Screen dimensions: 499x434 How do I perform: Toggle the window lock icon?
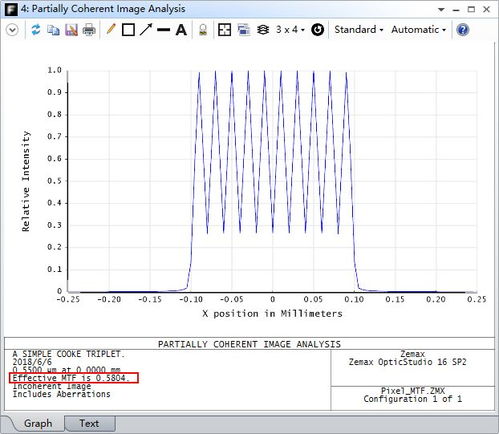(x=203, y=30)
